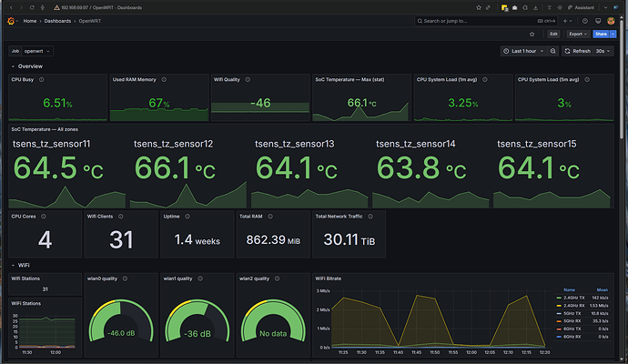Screen dimensions: 628x364
Task: Click the WiFi Stations graph panel title
Action: coord(26,304)
